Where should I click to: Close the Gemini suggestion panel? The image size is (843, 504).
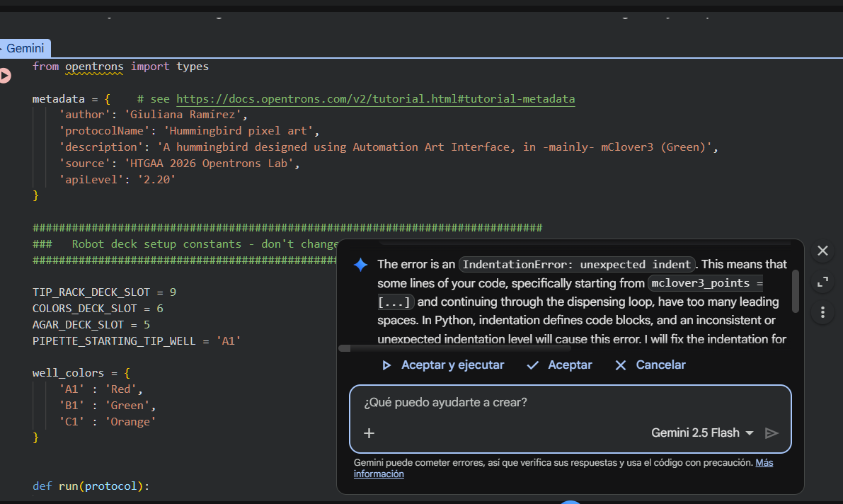click(822, 251)
